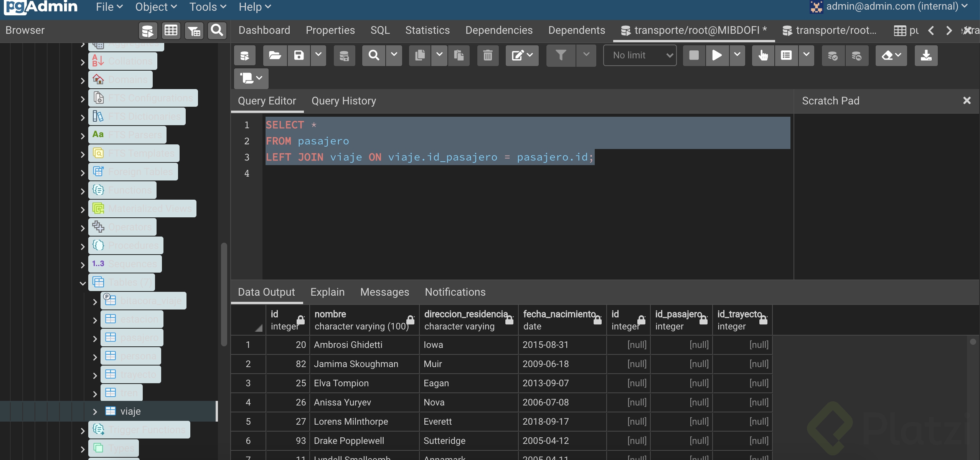Click the Stop query square button
This screenshot has height=460, width=980.
pos(694,56)
